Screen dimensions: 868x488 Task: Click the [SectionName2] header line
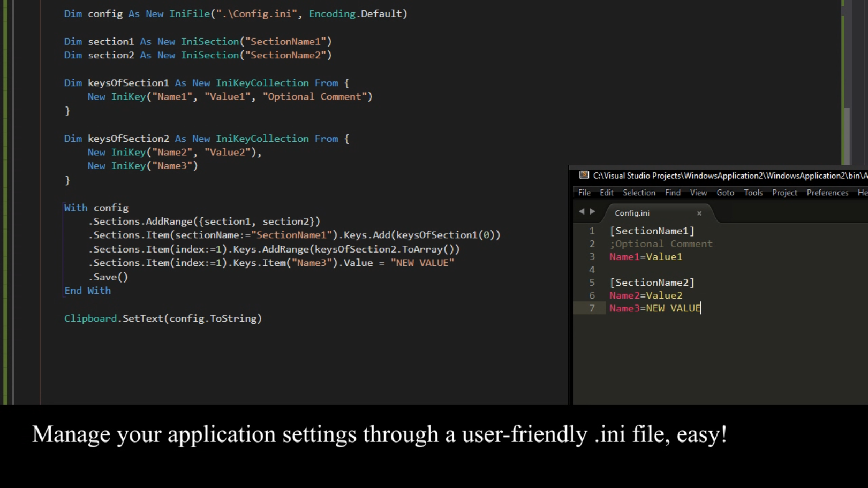click(652, 283)
